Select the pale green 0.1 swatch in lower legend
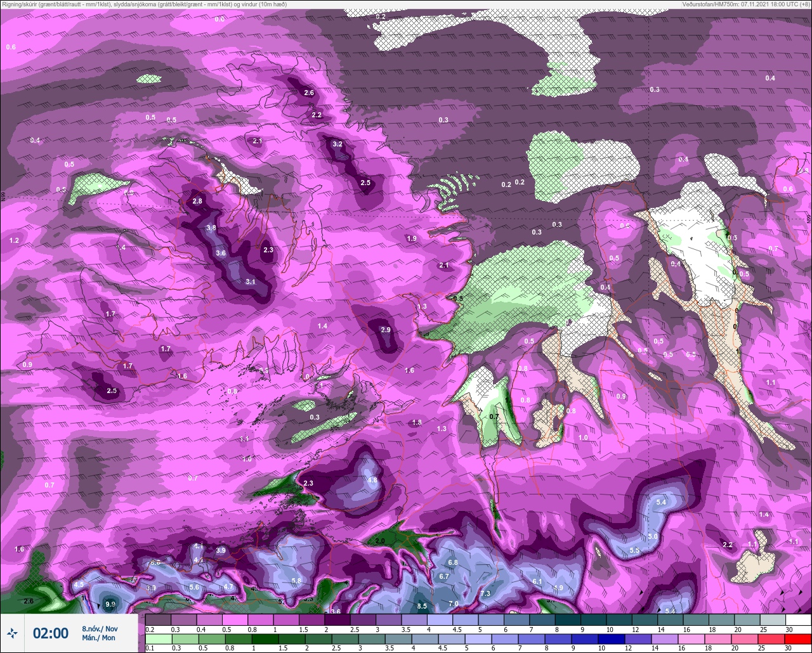812x653 pixels. click(158, 638)
